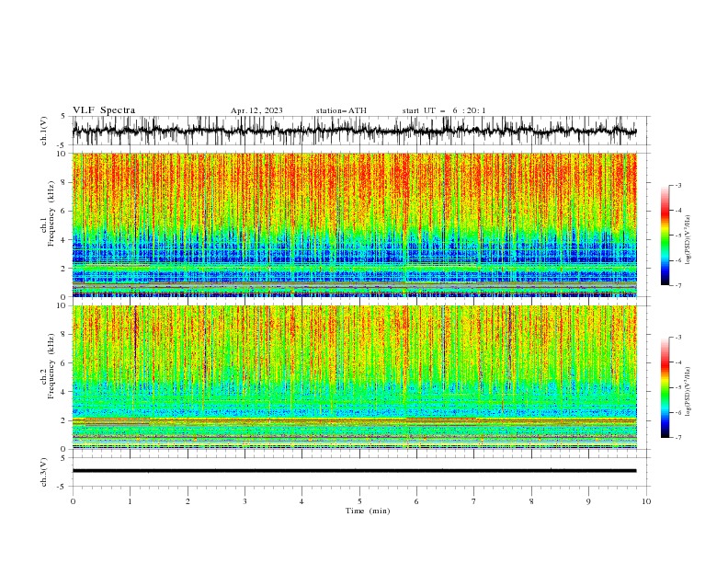728x563 pixels.
Task: Click the "station=ATH" label
Action: coord(341,110)
